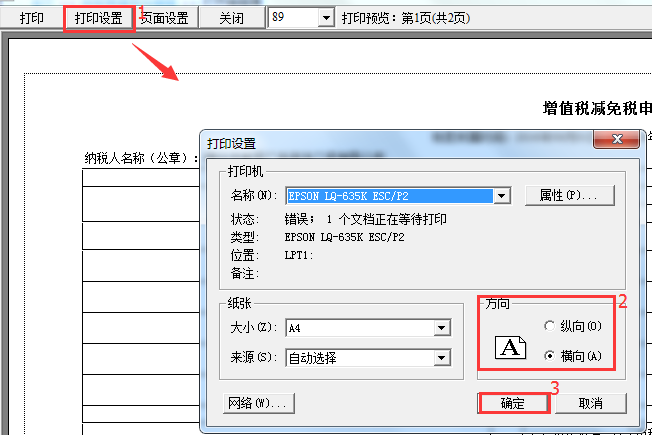This screenshot has height=435, width=652.
Task: Open the 网络(W)... network dialog
Action: point(259,403)
